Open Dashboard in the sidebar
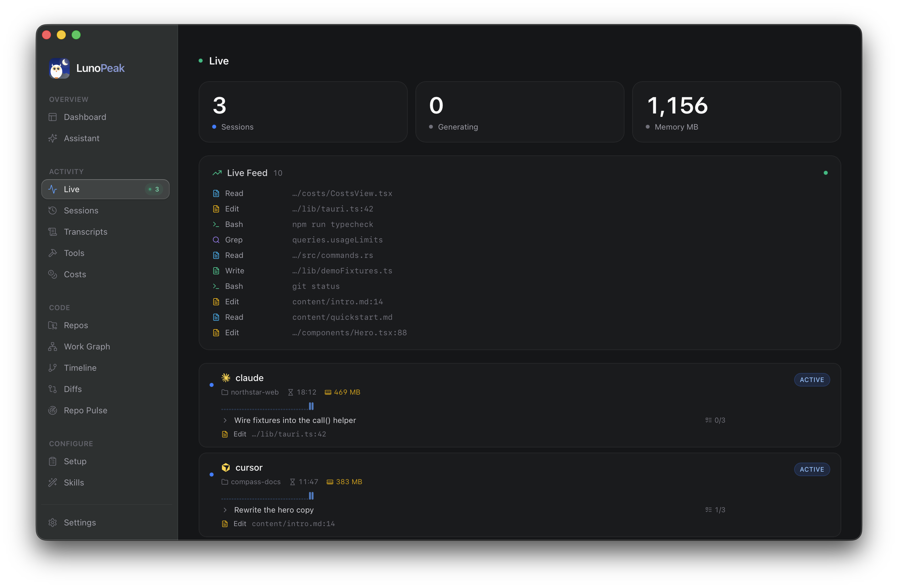898x588 pixels. click(105, 117)
